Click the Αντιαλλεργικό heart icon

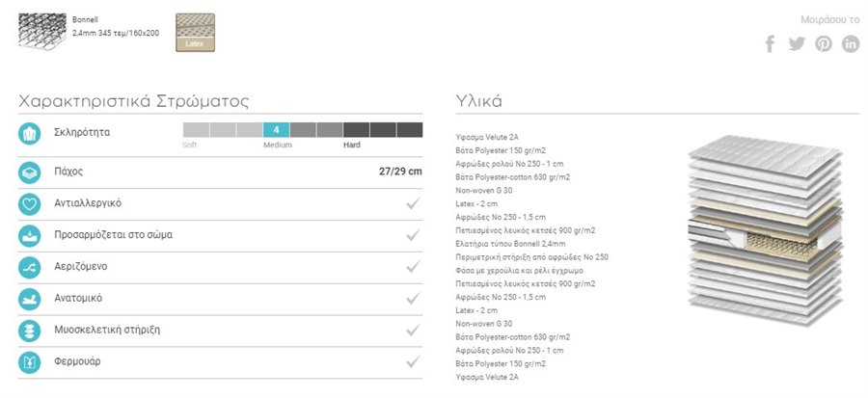point(29,204)
